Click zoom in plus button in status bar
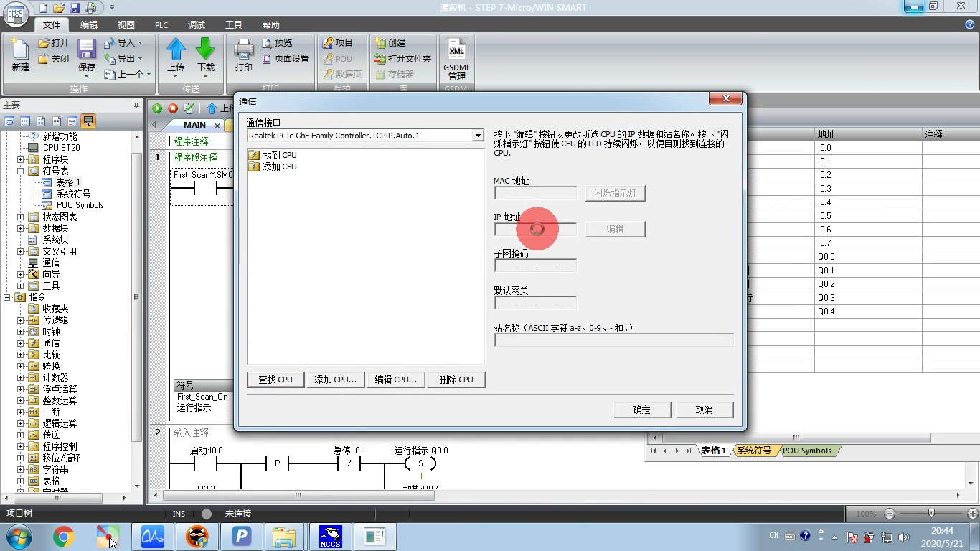The image size is (980, 551). pos(973,514)
